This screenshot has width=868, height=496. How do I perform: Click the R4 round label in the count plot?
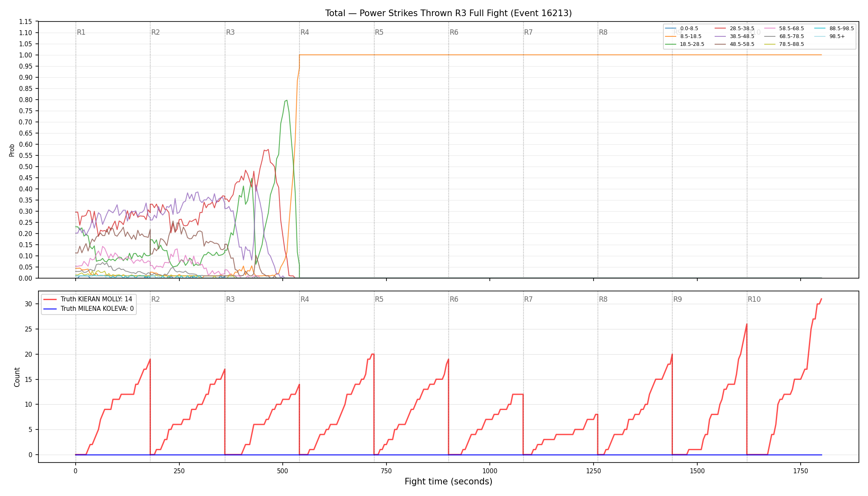[305, 299]
